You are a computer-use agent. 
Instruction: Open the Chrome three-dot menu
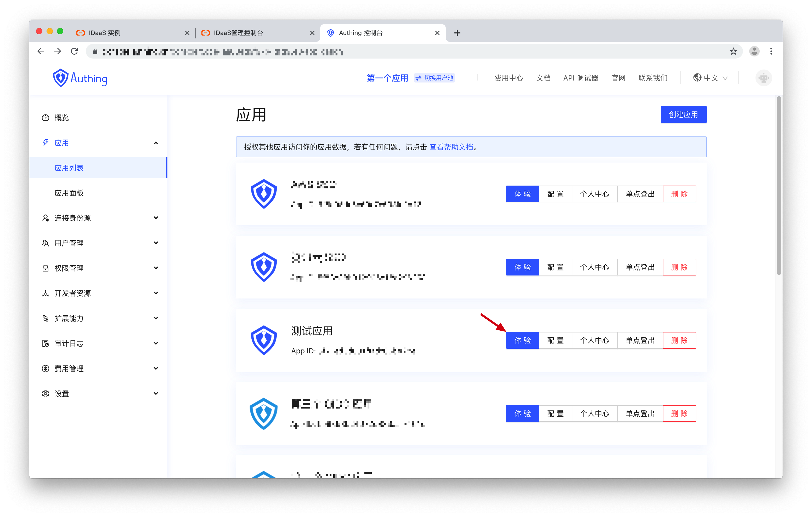771,51
